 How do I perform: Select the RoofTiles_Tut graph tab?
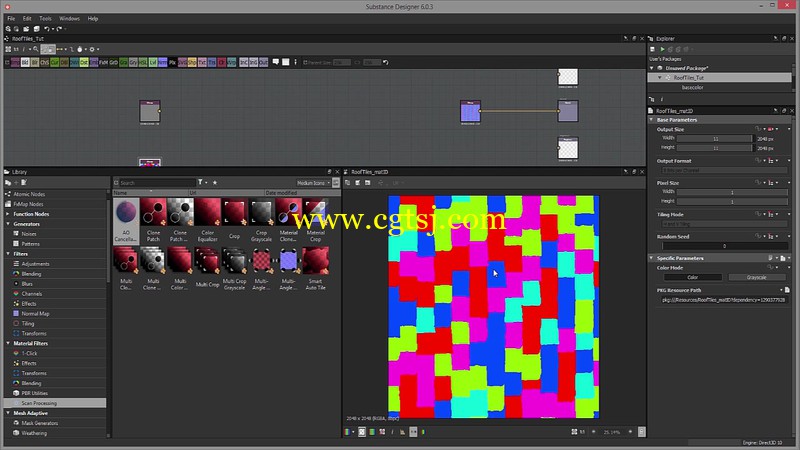tap(28, 38)
